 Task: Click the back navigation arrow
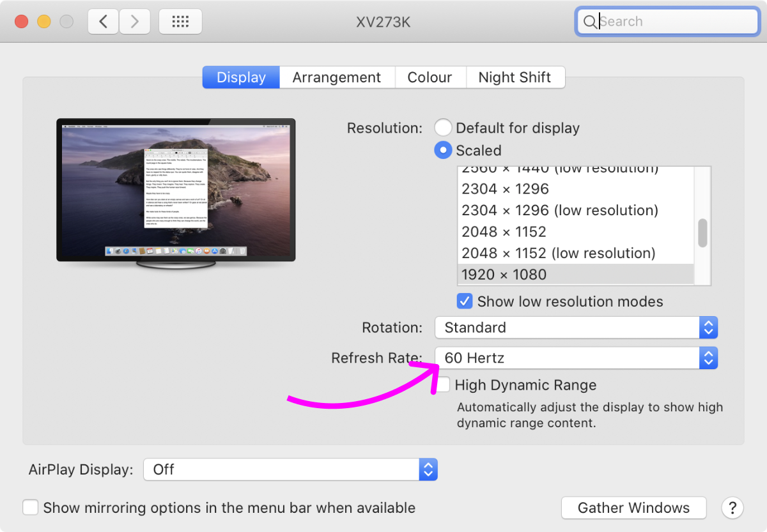tap(103, 22)
